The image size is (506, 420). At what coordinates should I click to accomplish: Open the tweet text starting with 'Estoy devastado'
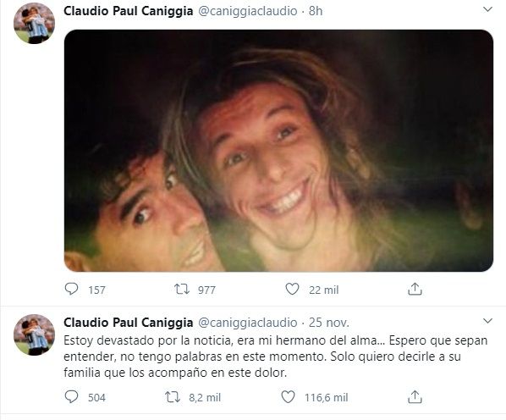tap(275, 356)
